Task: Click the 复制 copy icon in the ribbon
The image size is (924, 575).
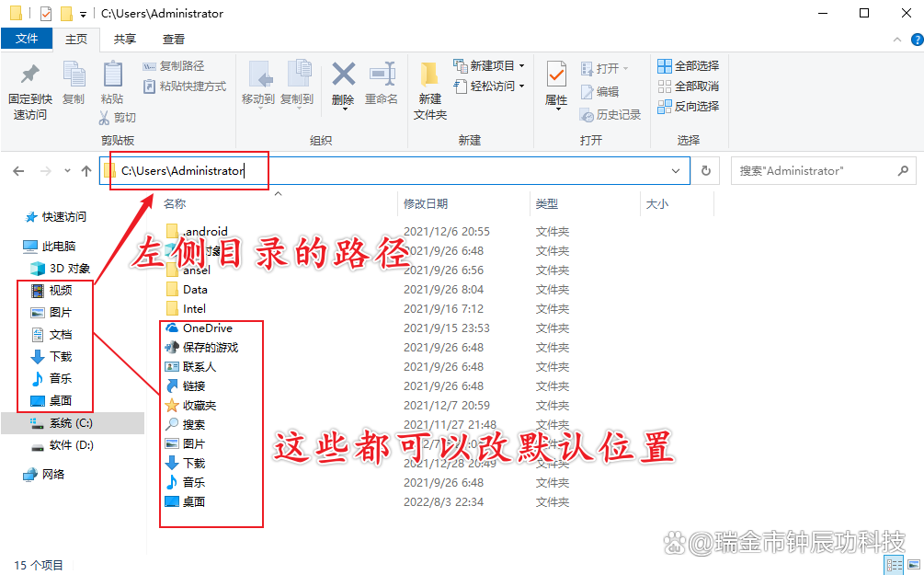Action: 74,75
